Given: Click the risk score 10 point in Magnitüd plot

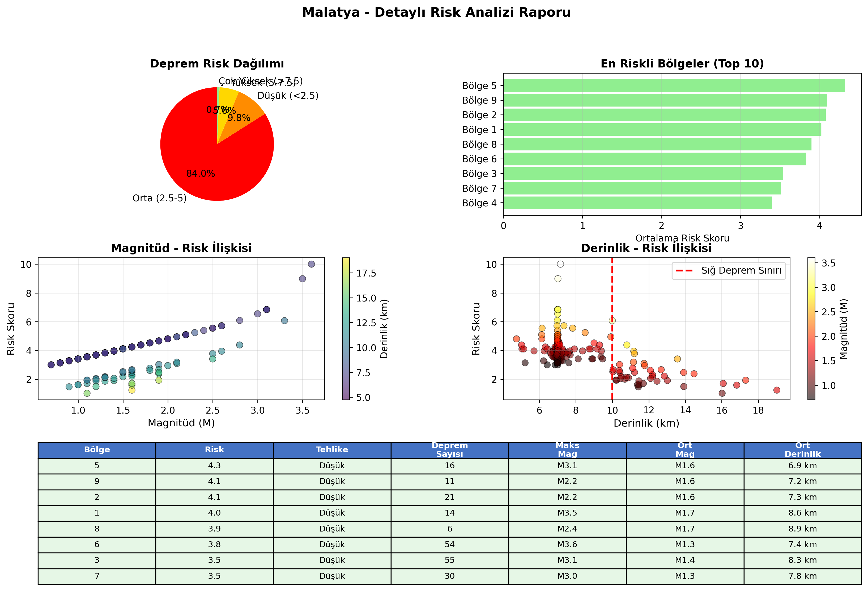Looking at the screenshot, I should click(x=312, y=264).
